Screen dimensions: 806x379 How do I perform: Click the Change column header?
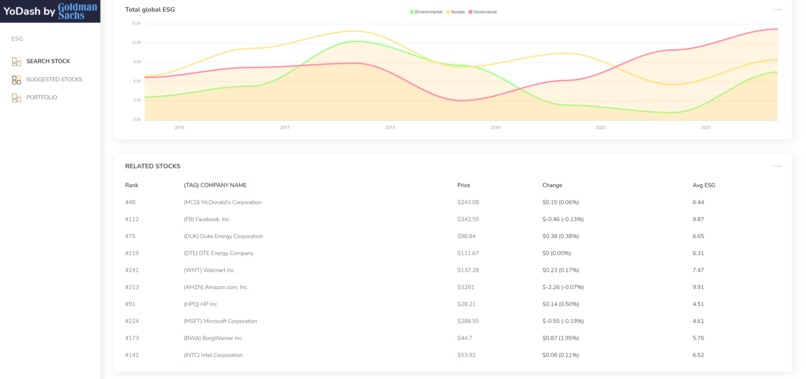coord(552,185)
